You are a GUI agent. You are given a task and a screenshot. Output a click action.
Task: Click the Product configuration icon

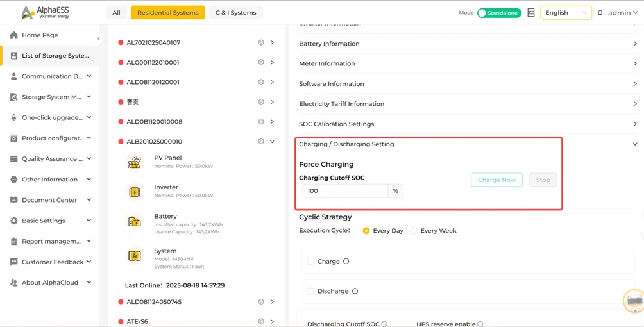coord(14,138)
